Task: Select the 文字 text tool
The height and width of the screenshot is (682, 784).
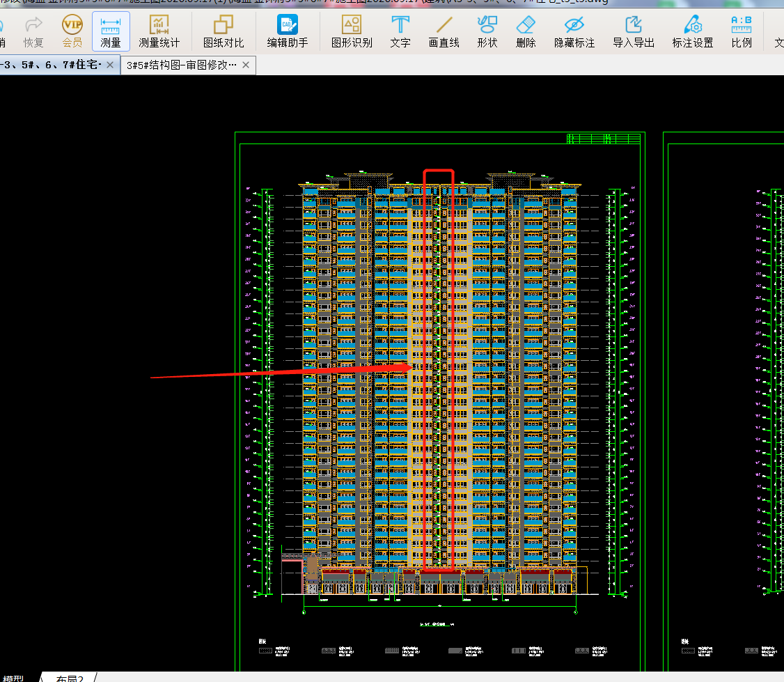Action: [400, 32]
